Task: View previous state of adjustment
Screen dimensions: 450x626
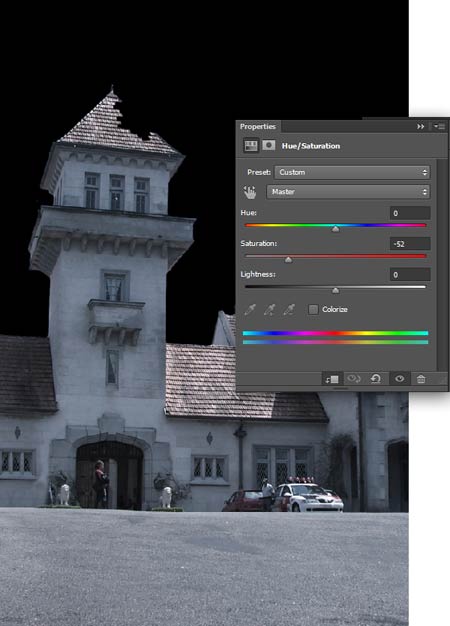Action: point(354,378)
